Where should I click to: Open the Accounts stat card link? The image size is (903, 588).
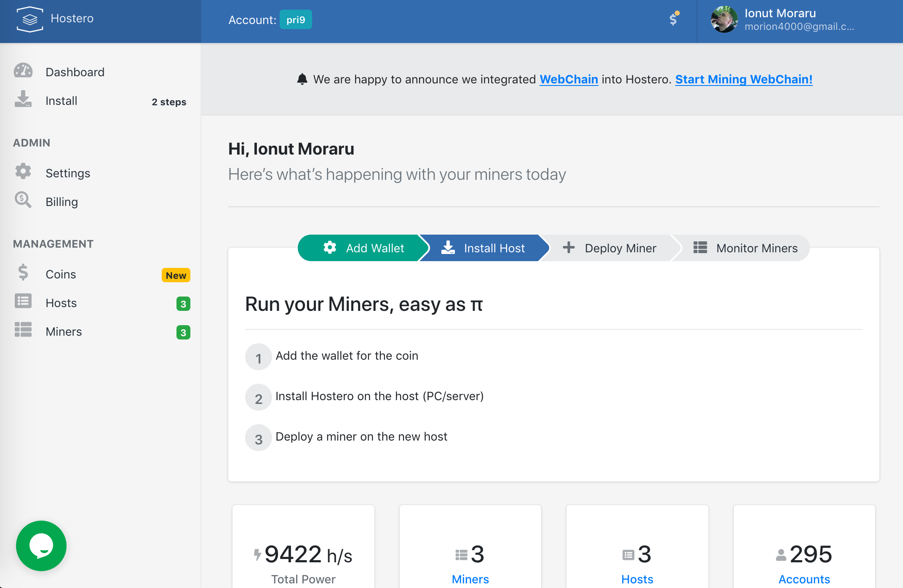(x=804, y=579)
